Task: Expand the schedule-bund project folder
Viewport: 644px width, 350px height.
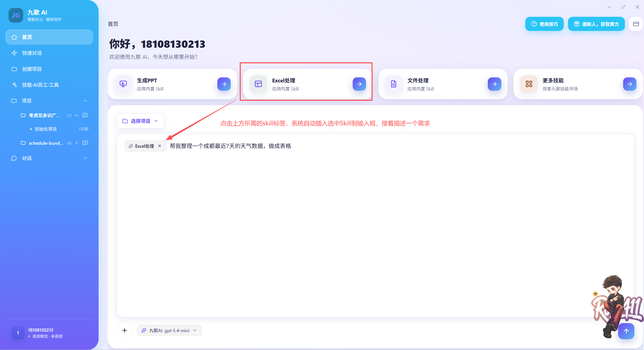Action: click(76, 143)
